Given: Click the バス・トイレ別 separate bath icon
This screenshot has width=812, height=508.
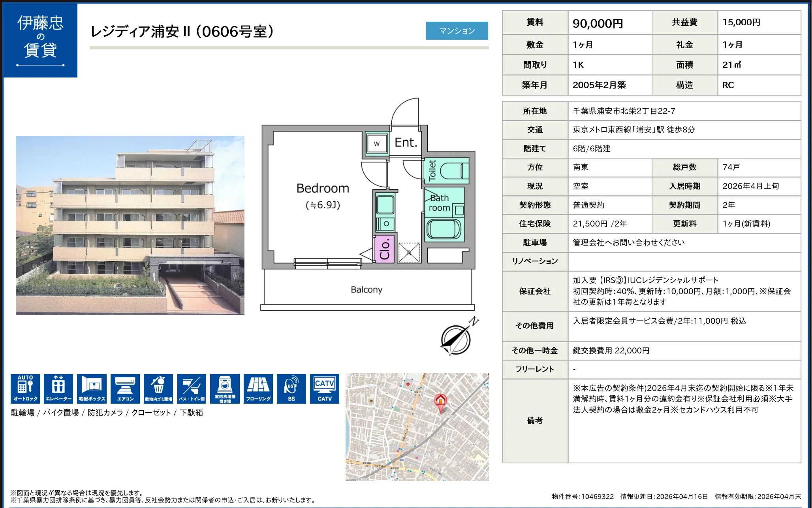Looking at the screenshot, I should [191, 388].
